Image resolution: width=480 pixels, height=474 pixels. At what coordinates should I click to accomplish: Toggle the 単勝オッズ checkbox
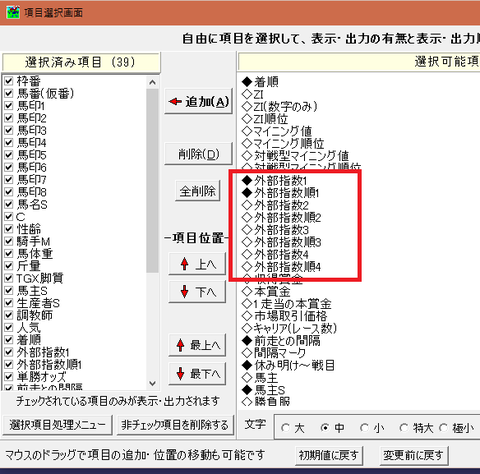[9, 377]
